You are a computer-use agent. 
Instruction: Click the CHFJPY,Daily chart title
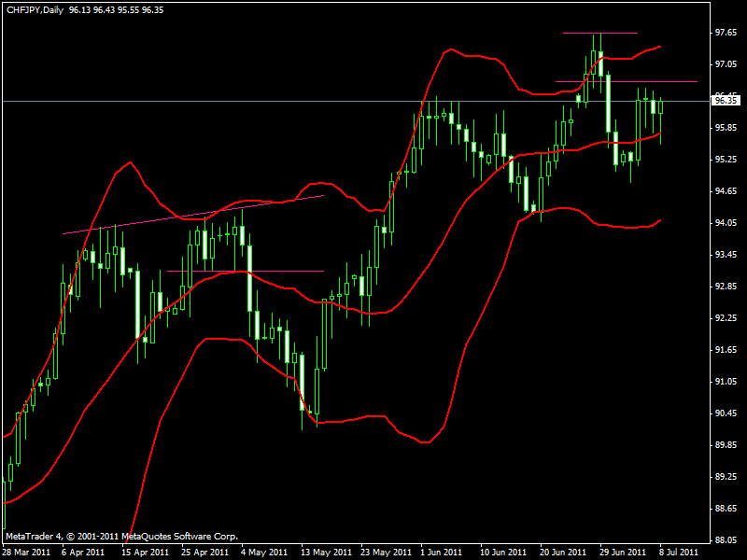pyautogui.click(x=35, y=10)
